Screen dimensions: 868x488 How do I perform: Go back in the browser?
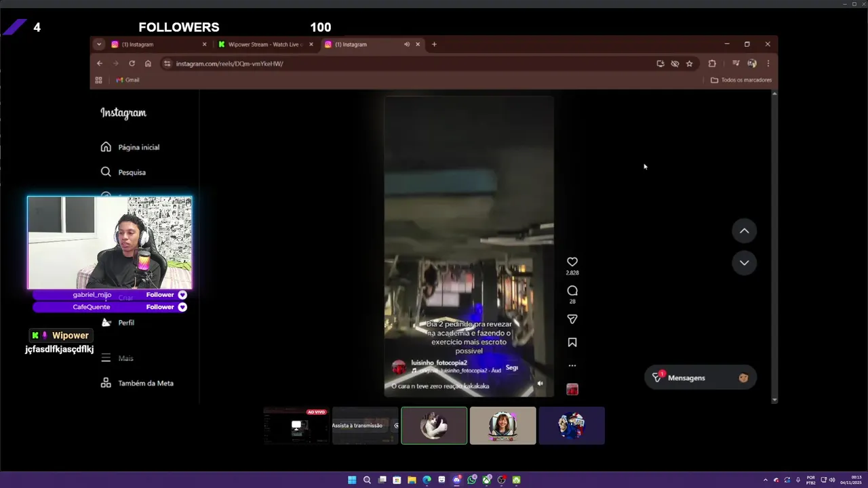click(x=100, y=63)
